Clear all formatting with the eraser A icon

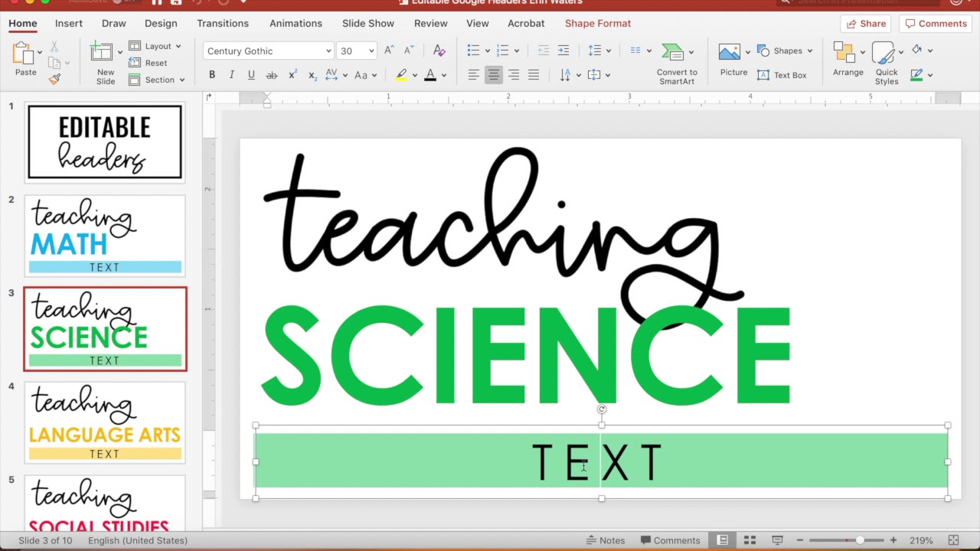[439, 51]
